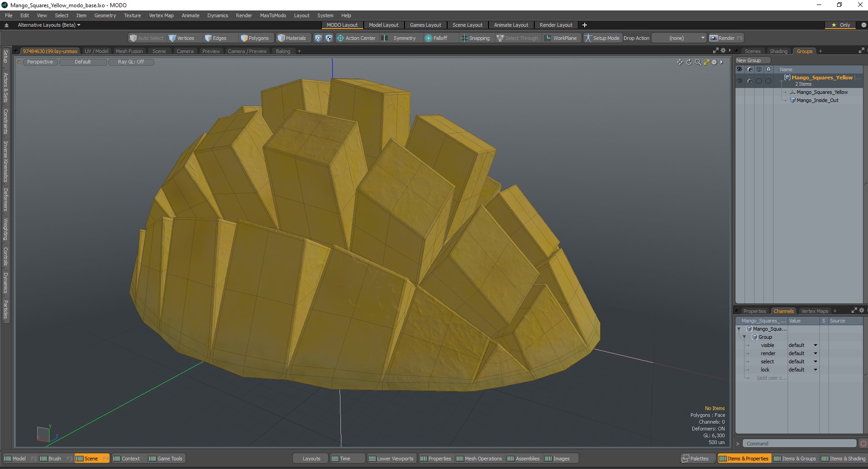Open the Texture menu
868x469 pixels.
click(132, 15)
